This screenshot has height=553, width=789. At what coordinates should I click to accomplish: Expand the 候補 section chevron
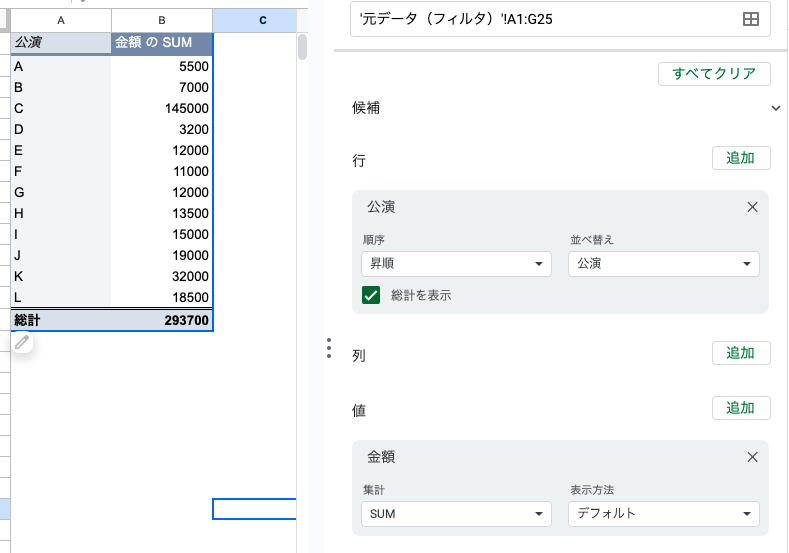pyautogui.click(x=775, y=108)
